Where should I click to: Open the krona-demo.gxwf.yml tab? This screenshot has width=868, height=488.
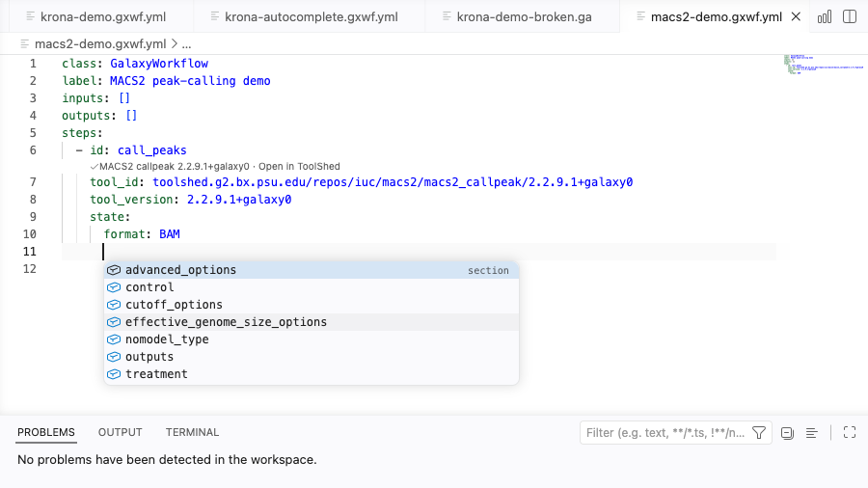pos(102,16)
